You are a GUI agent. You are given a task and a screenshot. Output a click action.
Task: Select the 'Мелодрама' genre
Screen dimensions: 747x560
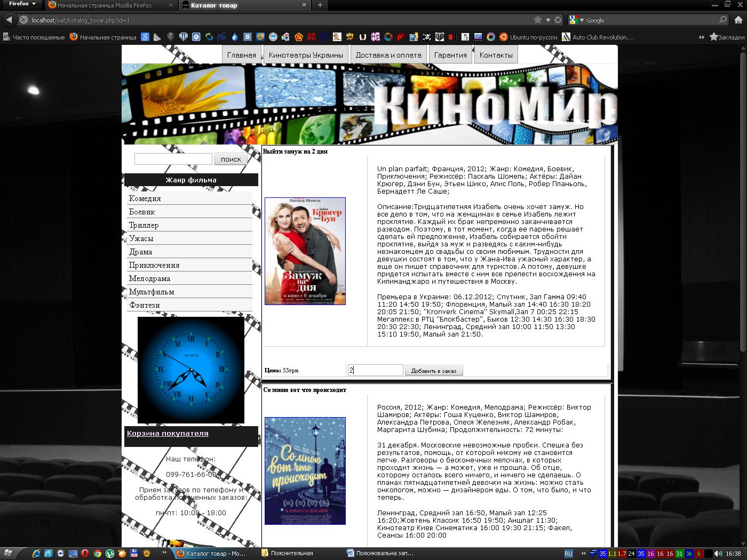click(190, 278)
